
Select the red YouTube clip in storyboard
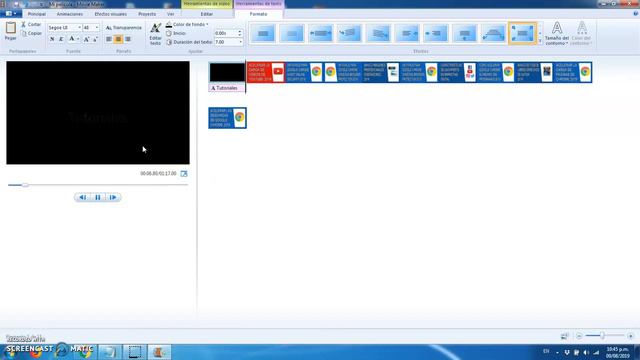(x=266, y=72)
